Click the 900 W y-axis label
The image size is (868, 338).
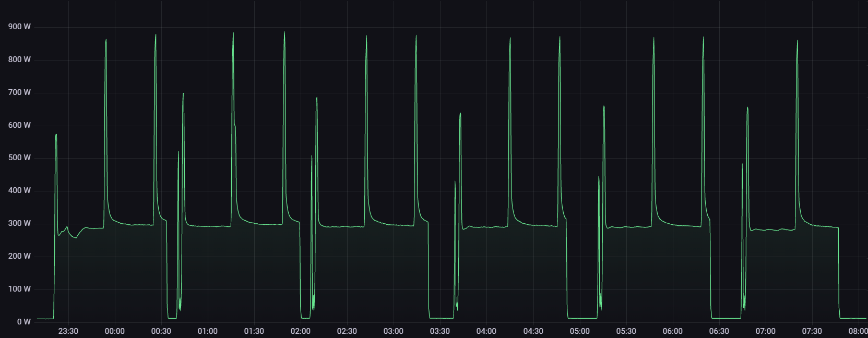[x=19, y=27]
